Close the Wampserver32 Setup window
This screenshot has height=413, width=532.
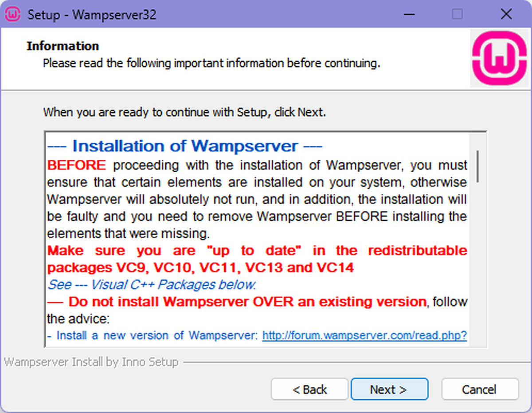coord(506,15)
